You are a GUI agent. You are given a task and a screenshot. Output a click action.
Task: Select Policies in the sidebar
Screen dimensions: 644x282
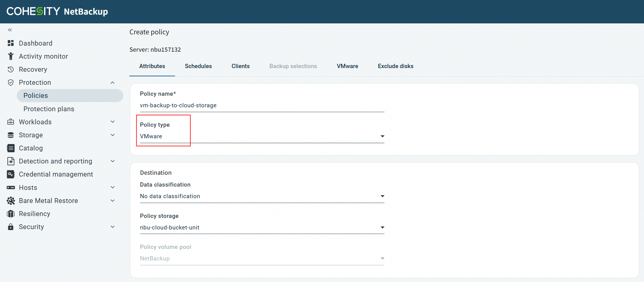tap(70, 96)
